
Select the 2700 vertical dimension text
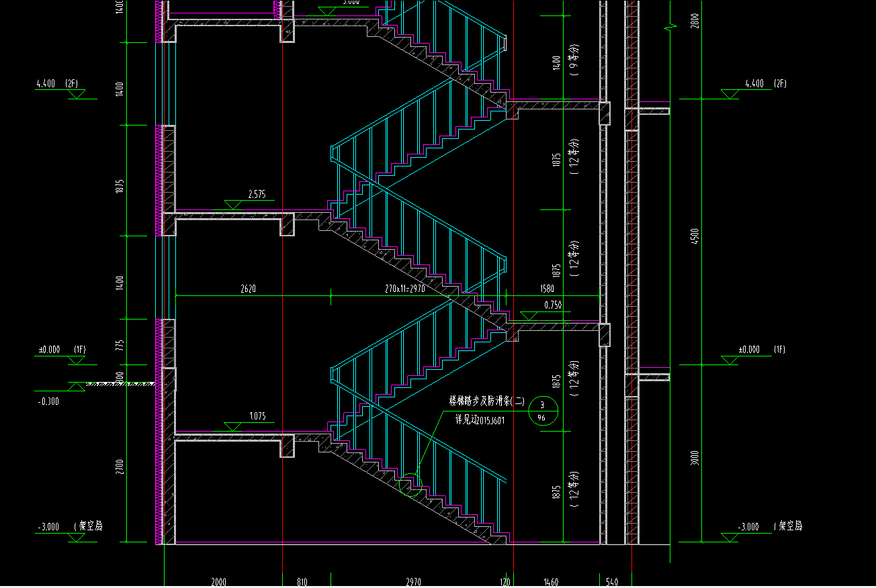[119, 466]
